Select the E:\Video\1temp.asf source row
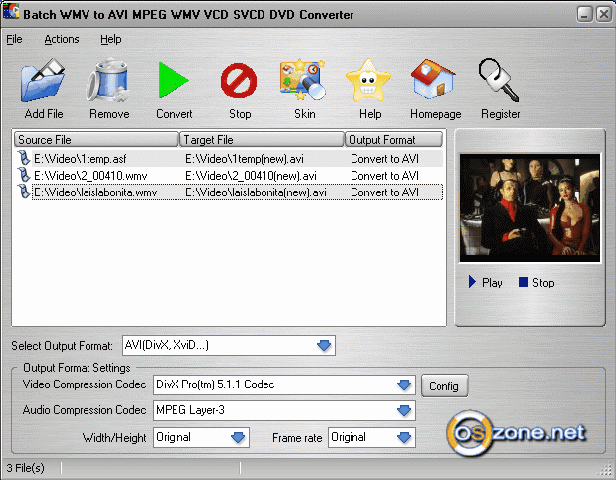The image size is (616, 480). point(80,159)
